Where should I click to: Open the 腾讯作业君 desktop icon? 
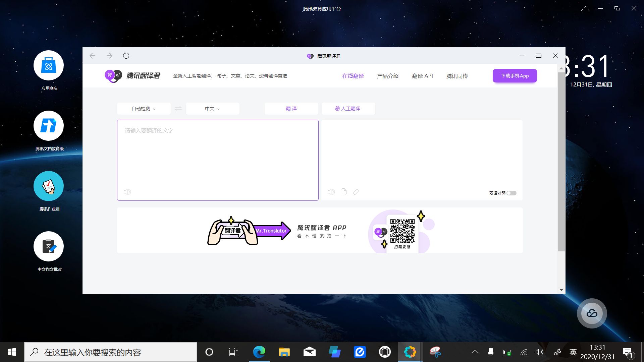pyautogui.click(x=49, y=186)
